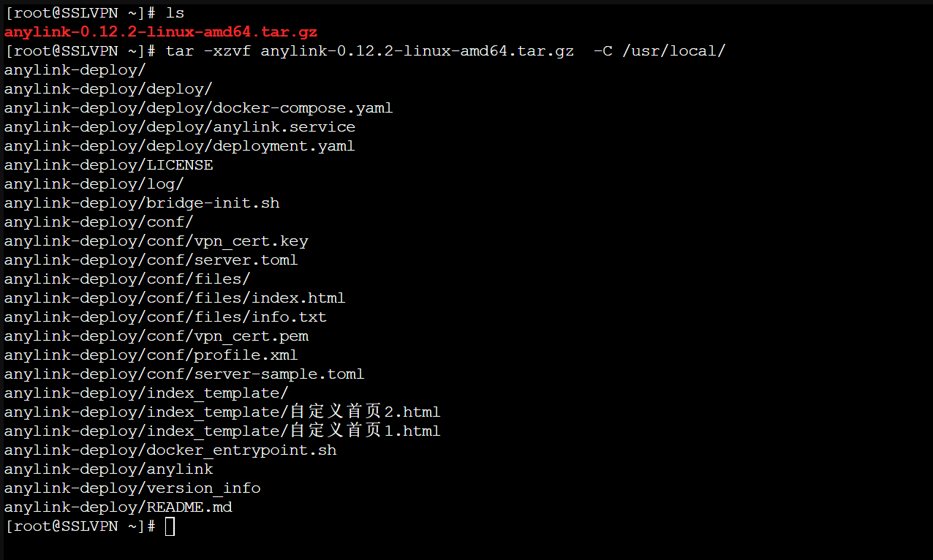This screenshot has height=560, width=933.
Task: Click the vpn_cert.pem output line
Action: pyautogui.click(x=156, y=336)
